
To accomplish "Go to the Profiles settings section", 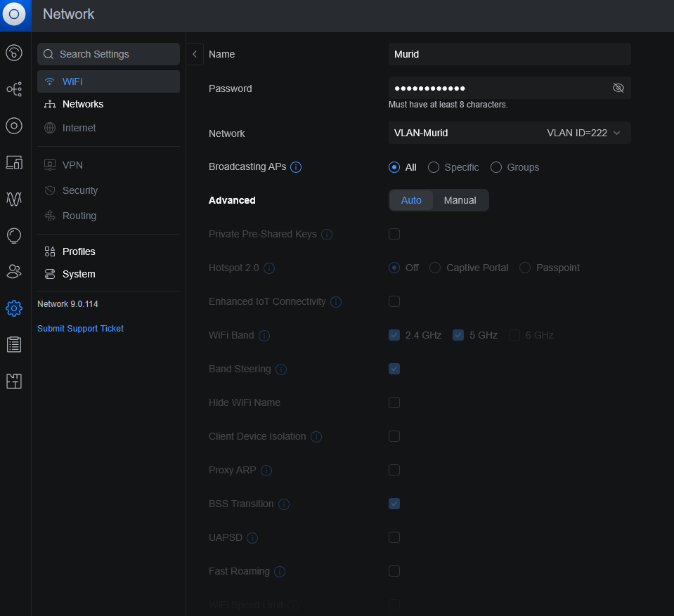I will [78, 251].
